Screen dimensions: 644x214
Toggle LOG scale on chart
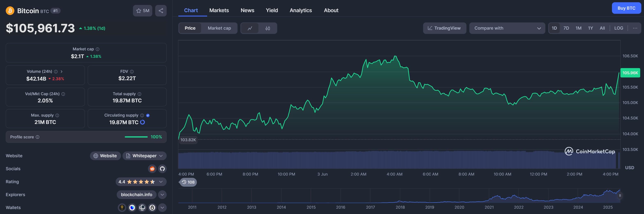pyautogui.click(x=619, y=28)
